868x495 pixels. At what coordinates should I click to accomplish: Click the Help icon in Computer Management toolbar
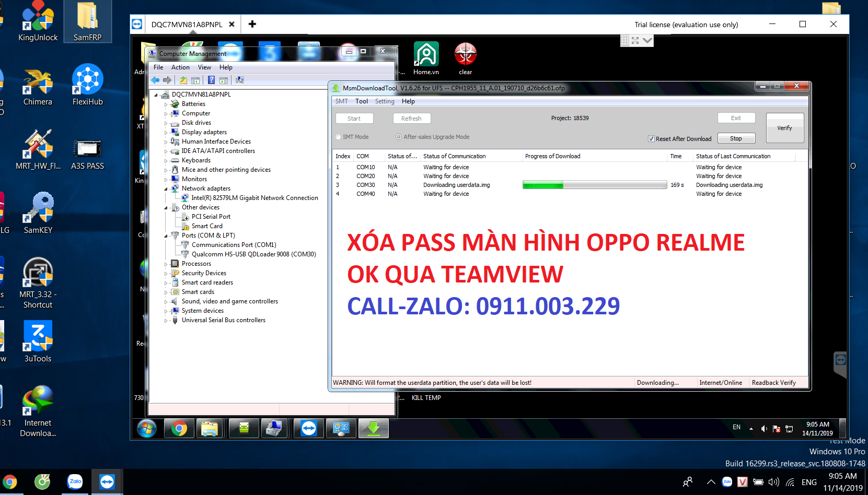point(211,80)
